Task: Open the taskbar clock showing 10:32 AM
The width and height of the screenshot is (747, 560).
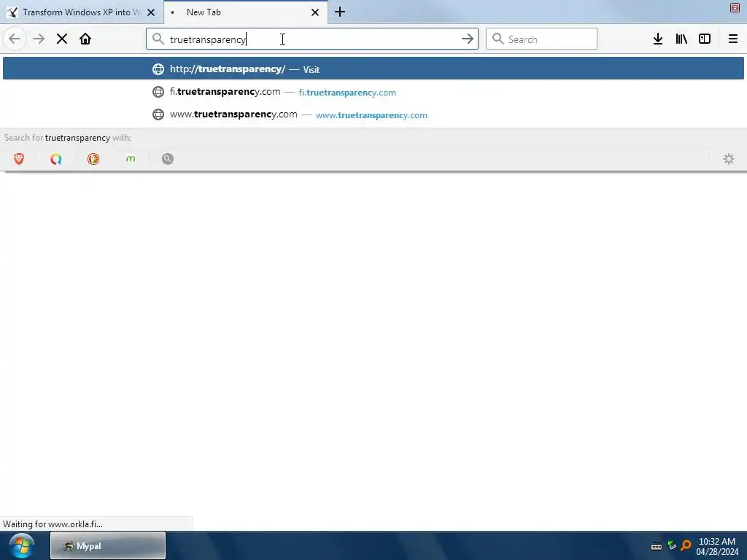Action: click(717, 546)
